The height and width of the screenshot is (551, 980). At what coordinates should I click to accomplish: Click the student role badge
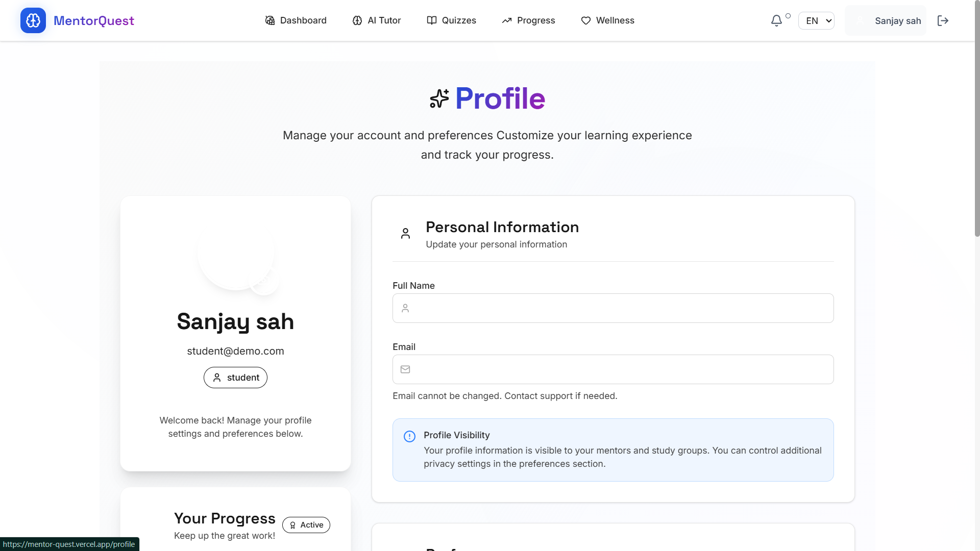coord(235,378)
